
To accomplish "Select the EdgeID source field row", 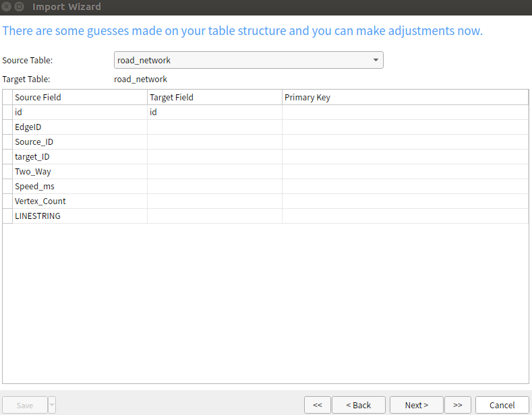I will click(x=80, y=127).
